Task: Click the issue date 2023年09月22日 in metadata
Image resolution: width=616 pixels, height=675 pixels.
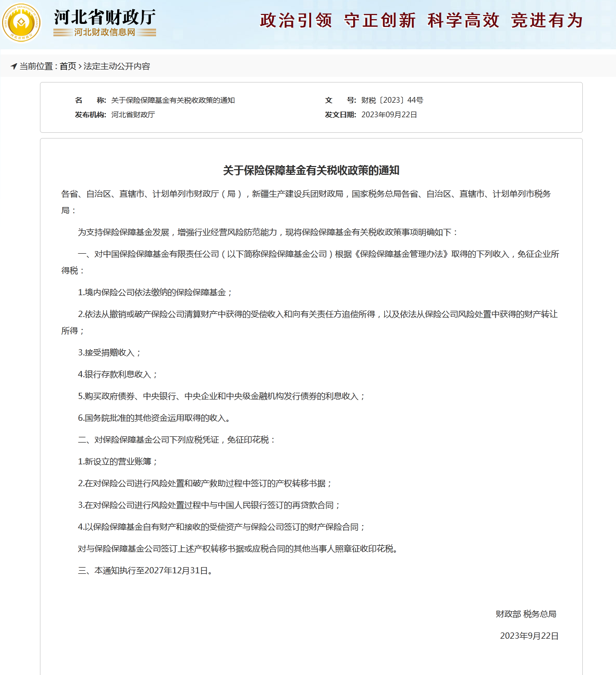Action: [x=389, y=115]
